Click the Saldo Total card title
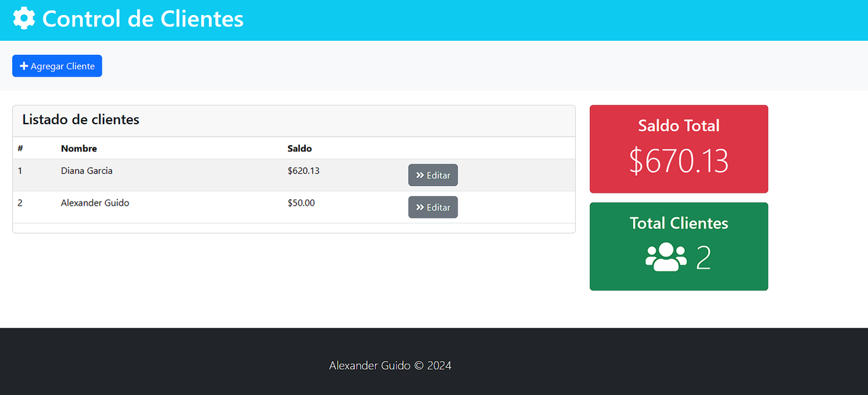 [x=679, y=126]
